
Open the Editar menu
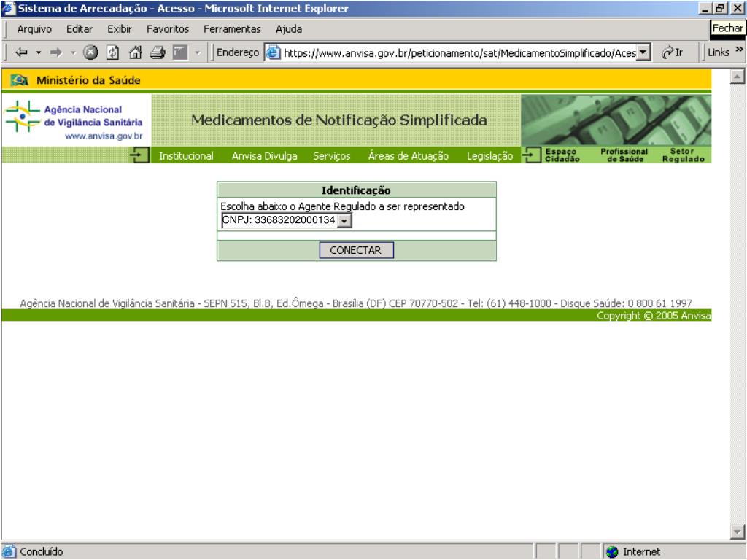[79, 29]
